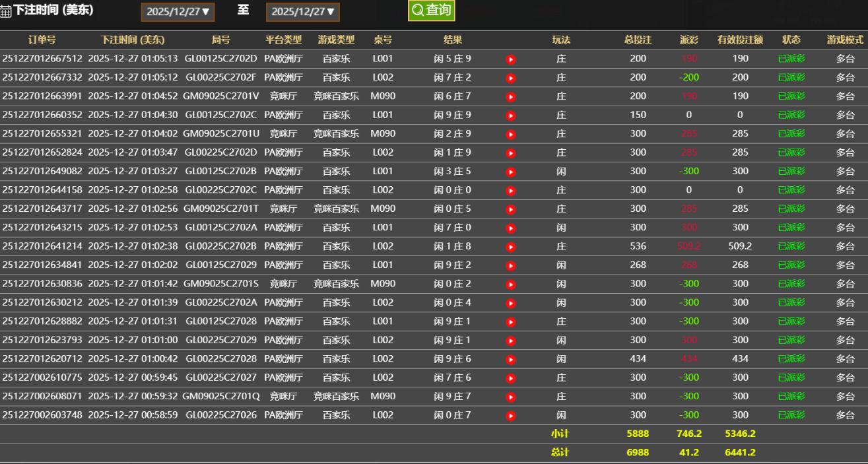Viewport: 868px width, 464px height.
Task: Play replay for last order 251227002603748
Action: 511,416
